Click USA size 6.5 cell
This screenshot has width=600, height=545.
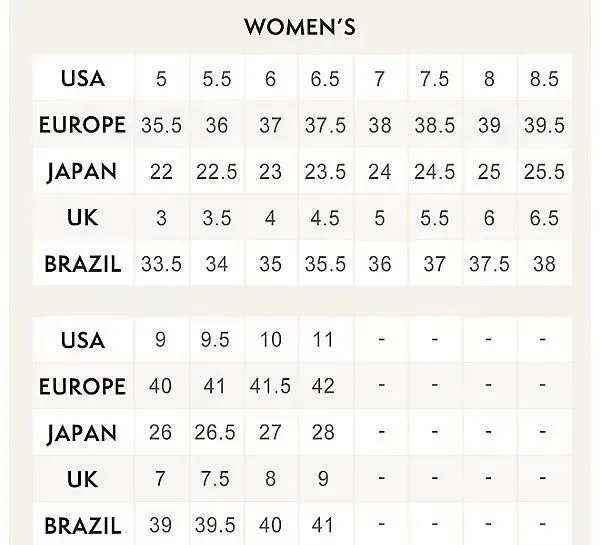[325, 79]
